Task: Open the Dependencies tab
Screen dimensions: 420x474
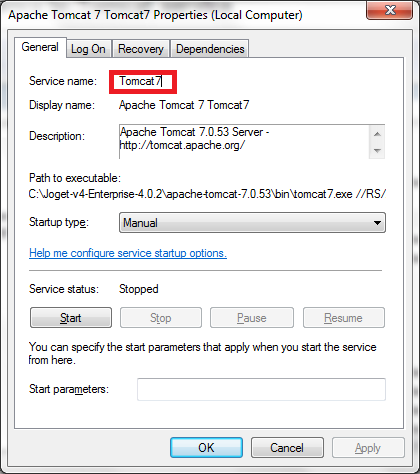Action: click(x=210, y=49)
